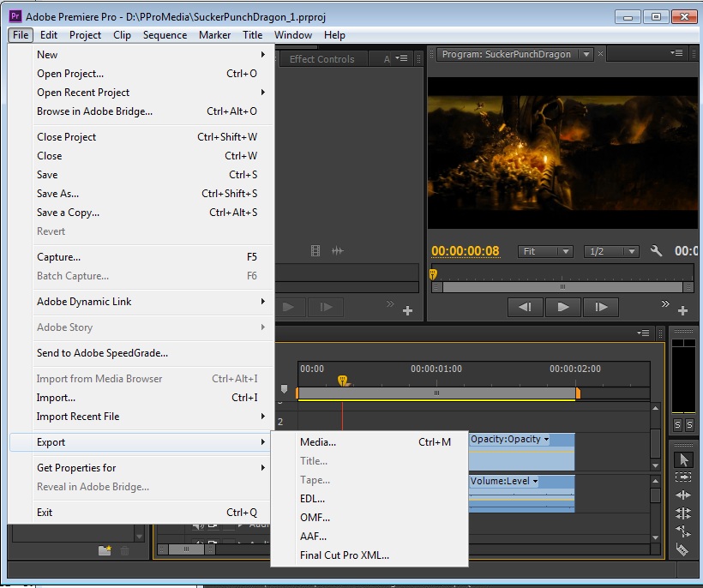Viewport: 703px width, 588px height.
Task: Show more Source monitor transport buttons
Action: [390, 304]
